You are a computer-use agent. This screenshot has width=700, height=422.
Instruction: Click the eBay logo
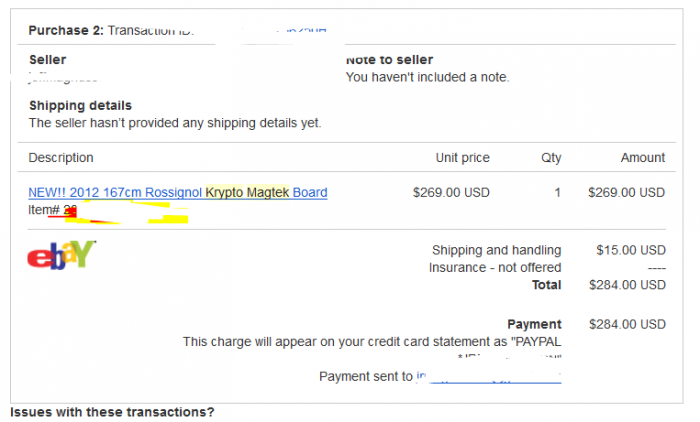pyautogui.click(x=62, y=255)
